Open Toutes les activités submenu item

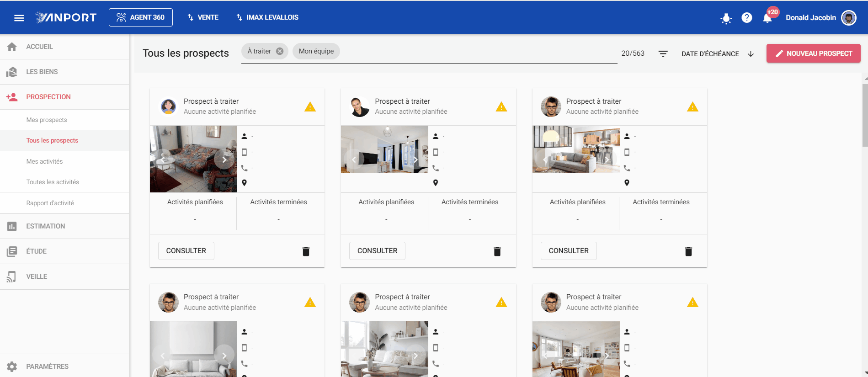64,182
